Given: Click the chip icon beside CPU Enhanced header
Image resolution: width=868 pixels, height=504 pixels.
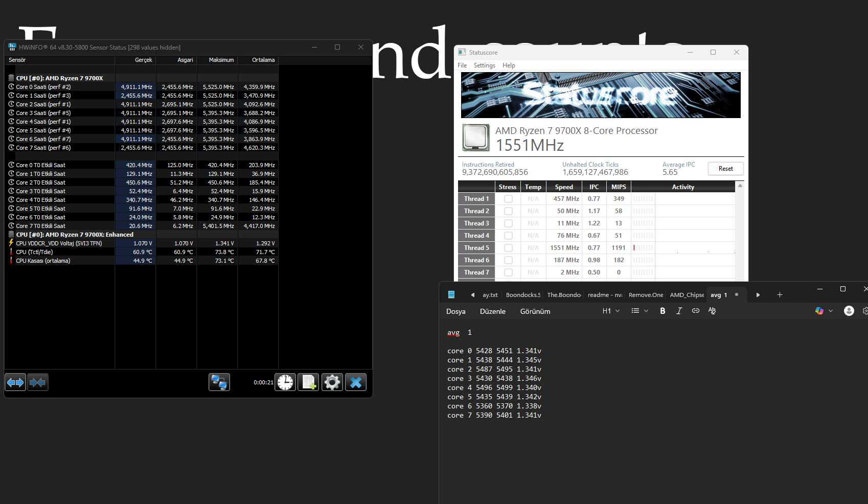Looking at the screenshot, I should pos(11,234).
